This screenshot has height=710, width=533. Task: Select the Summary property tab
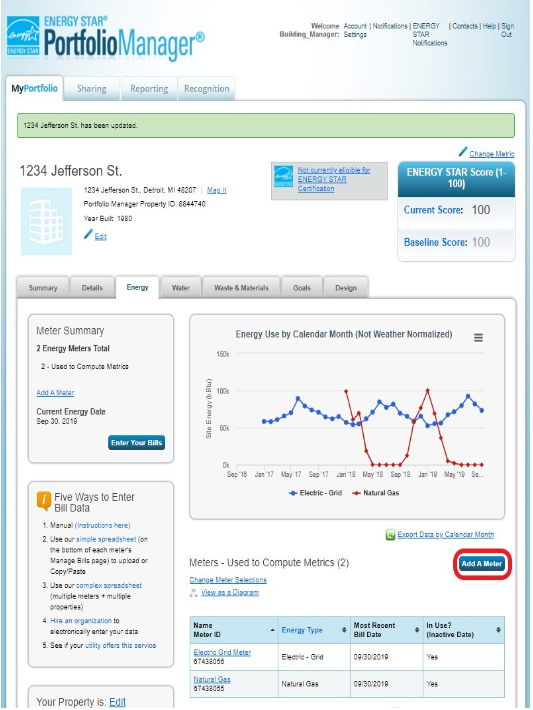[x=43, y=288]
